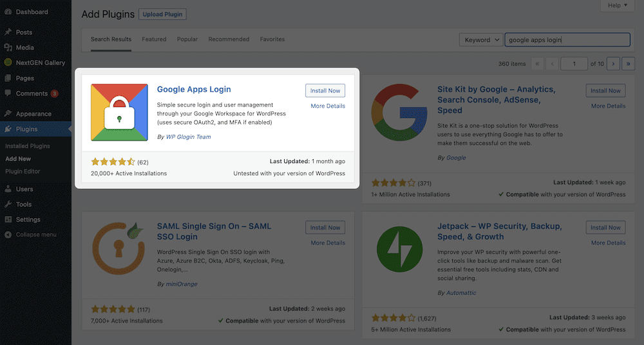The height and width of the screenshot is (345, 644).
Task: Switch to Recommended tab
Action: pyautogui.click(x=229, y=39)
